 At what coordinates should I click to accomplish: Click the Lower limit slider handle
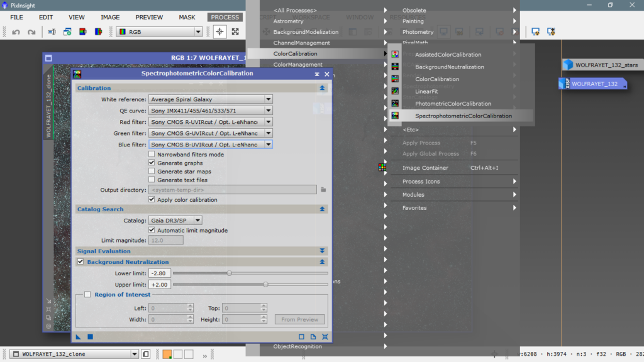click(230, 273)
